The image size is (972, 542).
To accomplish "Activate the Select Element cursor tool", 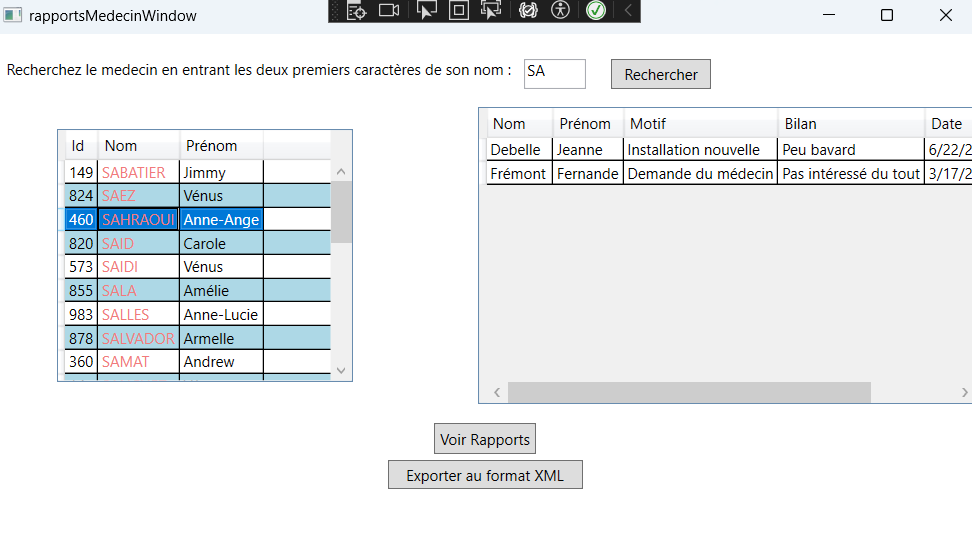I will (426, 11).
